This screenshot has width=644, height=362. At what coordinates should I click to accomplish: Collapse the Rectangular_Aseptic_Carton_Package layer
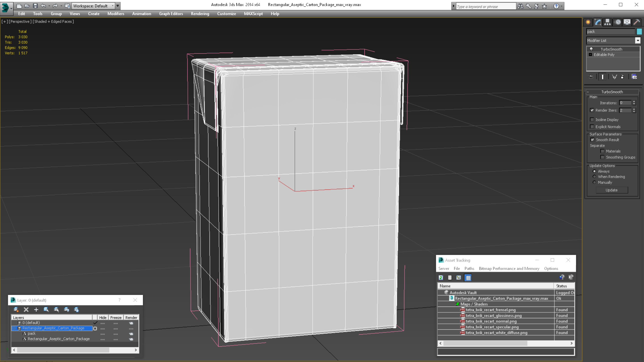(14, 328)
